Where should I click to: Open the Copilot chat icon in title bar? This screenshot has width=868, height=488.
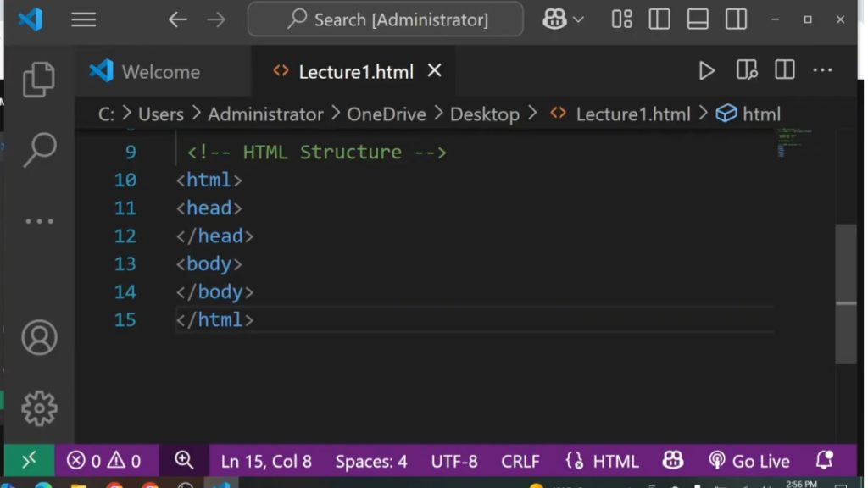click(x=554, y=19)
